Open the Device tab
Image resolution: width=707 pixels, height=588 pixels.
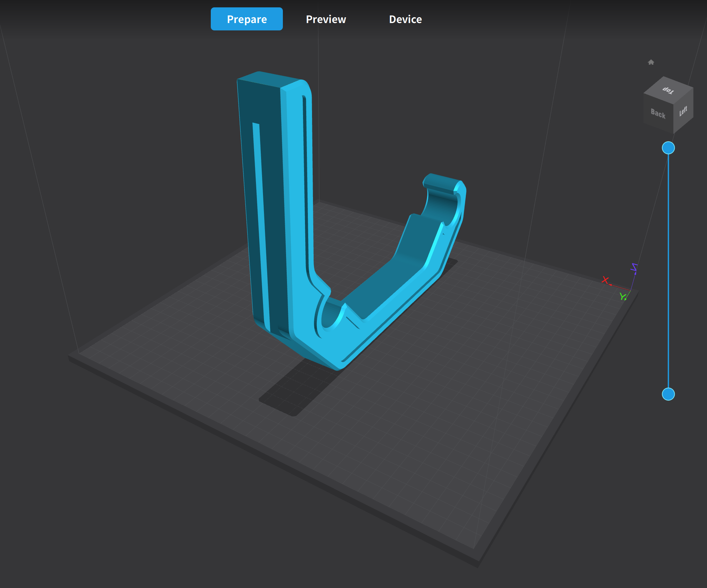point(405,19)
